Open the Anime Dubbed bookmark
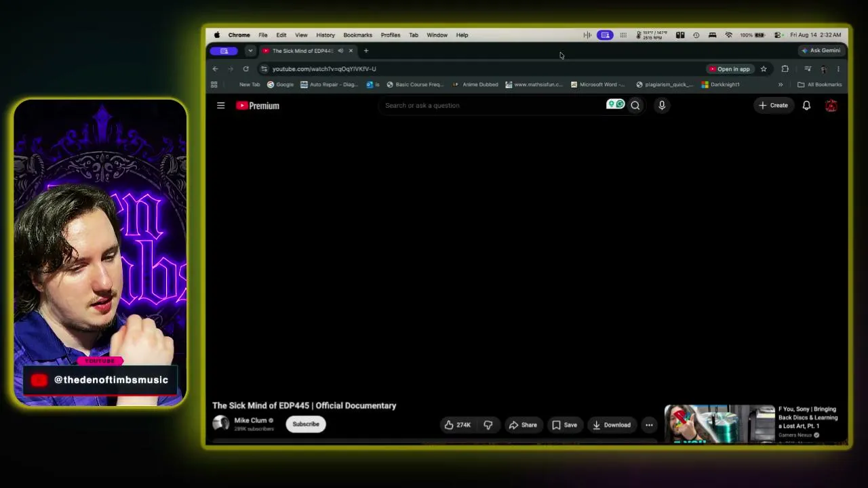 (475, 85)
